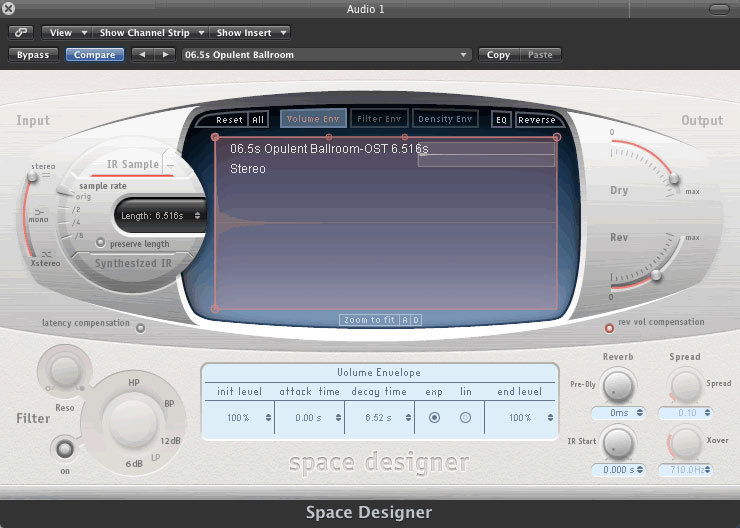
Task: Switch to the Filter Env tab
Action: [379, 119]
